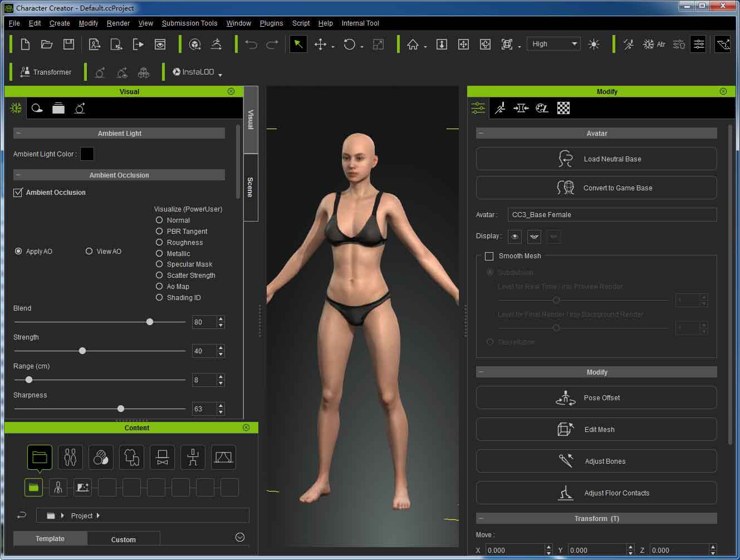Click the Ambient Light Color swatch

click(x=87, y=154)
